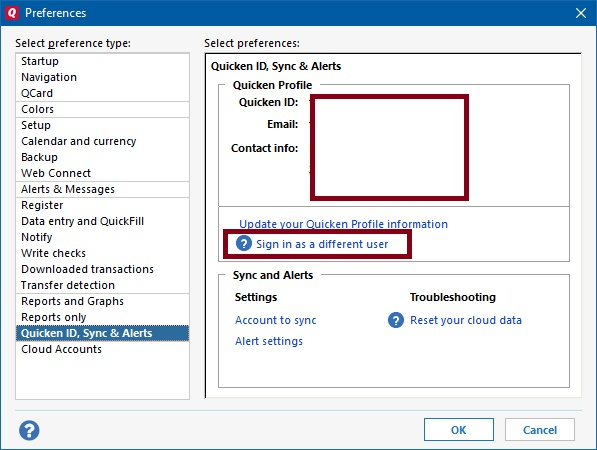Choose Reports only in list
597x450 pixels.
pos(102,317)
